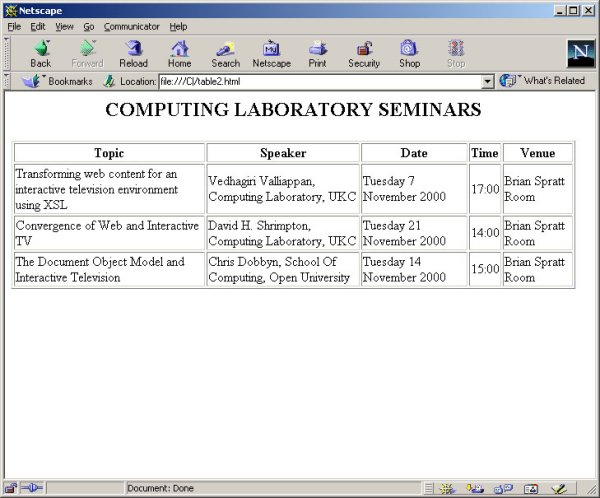The image size is (600, 498).
Task: Open the Communicator menu
Action: tap(132, 26)
